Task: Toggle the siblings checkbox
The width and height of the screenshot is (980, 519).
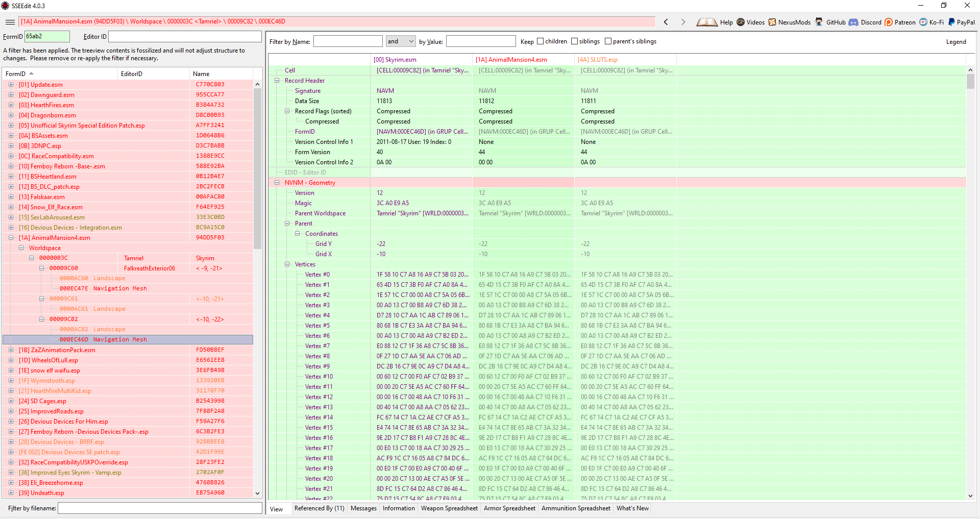Action: 574,41
